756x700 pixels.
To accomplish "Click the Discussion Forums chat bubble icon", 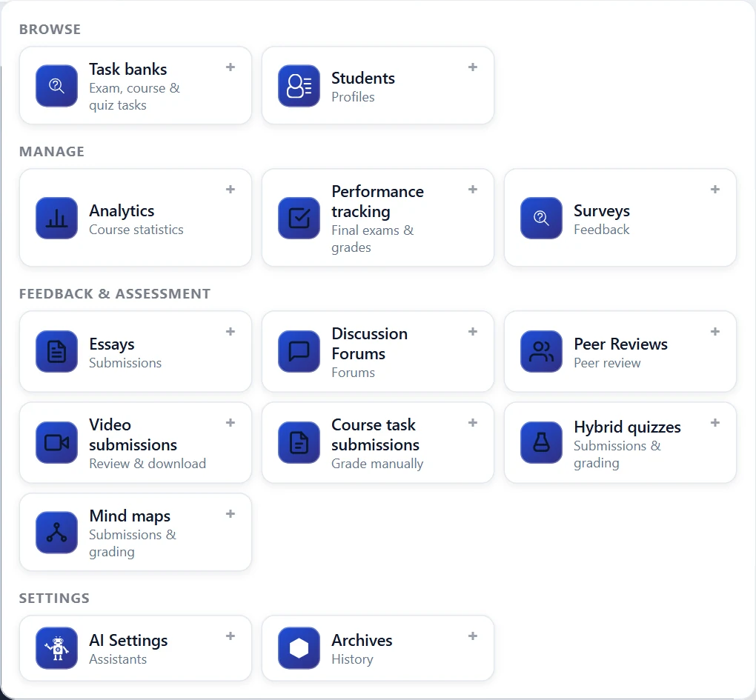I will click(299, 351).
